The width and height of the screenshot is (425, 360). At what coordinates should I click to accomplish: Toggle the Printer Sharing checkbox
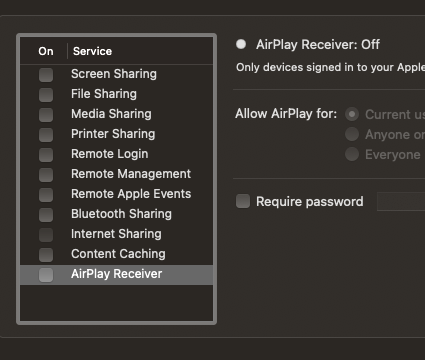[x=46, y=135]
